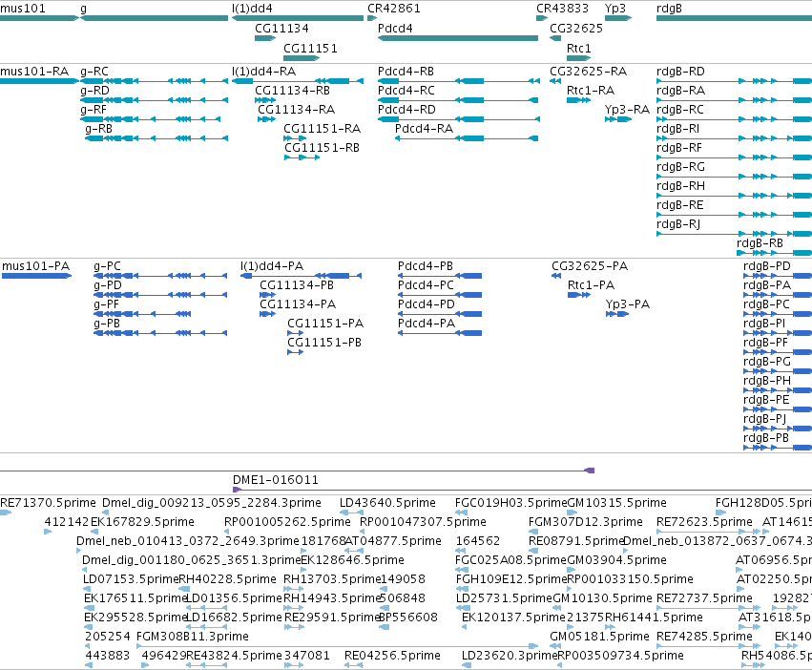Select the l(1)dd4 gene label

[252, 9]
